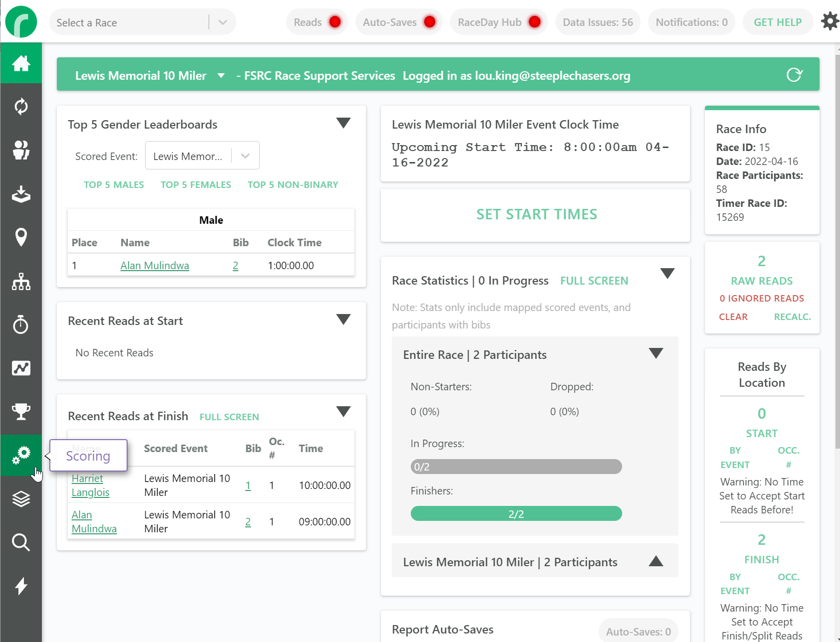Click the Finishers 2/2 progress bar
840x642 pixels.
pos(516,513)
